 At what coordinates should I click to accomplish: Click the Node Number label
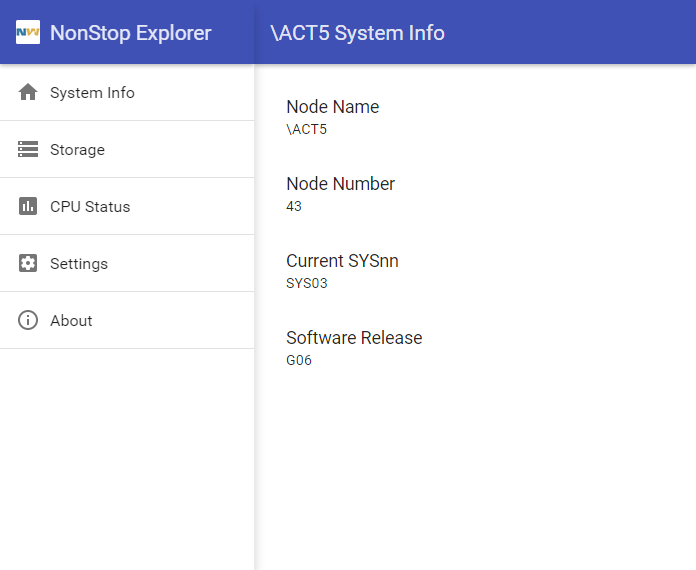click(x=340, y=184)
